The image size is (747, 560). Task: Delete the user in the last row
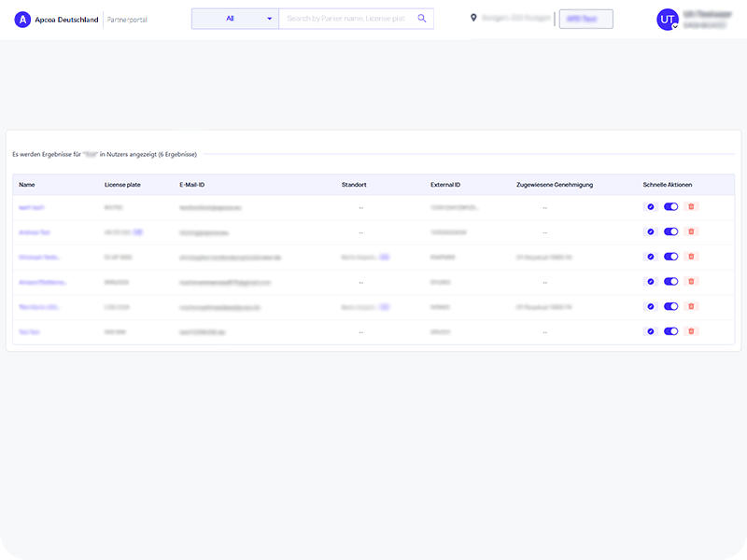[691, 331]
